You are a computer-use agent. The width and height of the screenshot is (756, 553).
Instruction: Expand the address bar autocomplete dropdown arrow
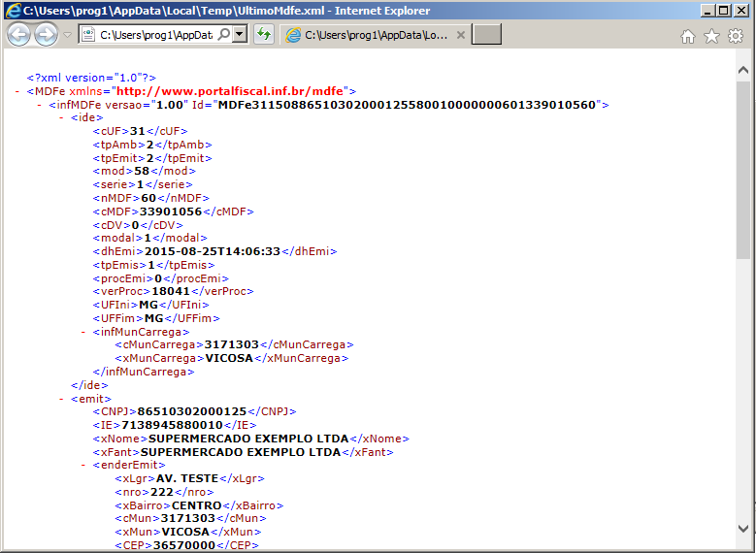point(240,35)
